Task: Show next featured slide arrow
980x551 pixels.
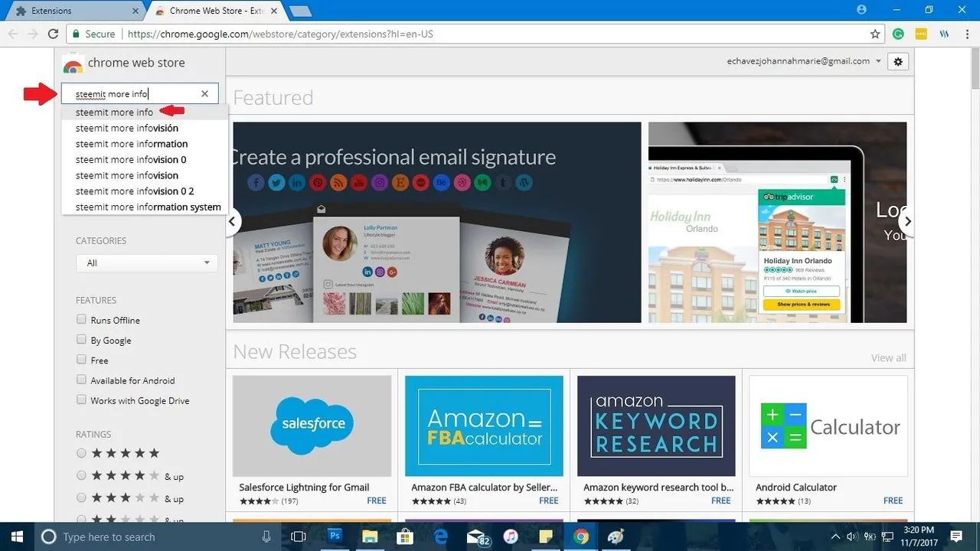Action: (908, 222)
